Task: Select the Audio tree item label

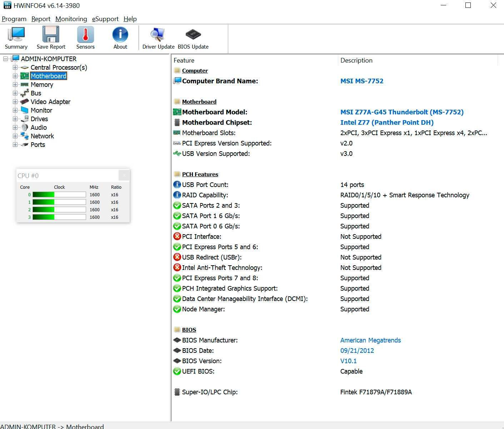Action: pyautogui.click(x=39, y=128)
